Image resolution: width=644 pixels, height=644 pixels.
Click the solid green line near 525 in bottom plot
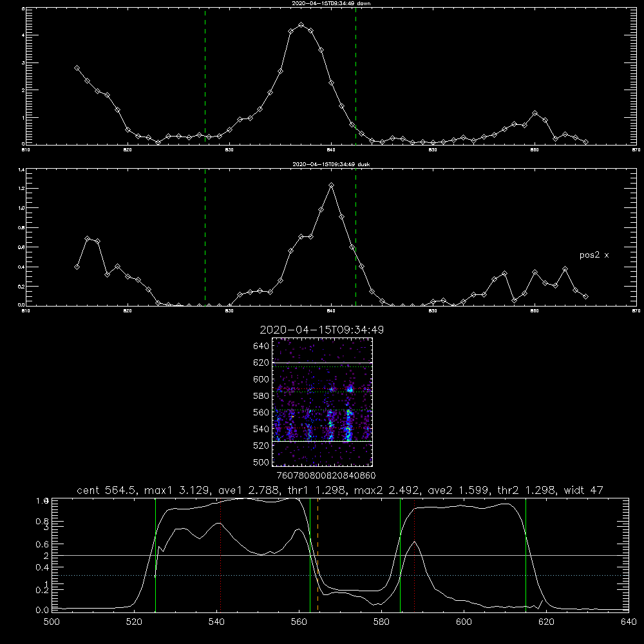pyautogui.click(x=155, y=554)
